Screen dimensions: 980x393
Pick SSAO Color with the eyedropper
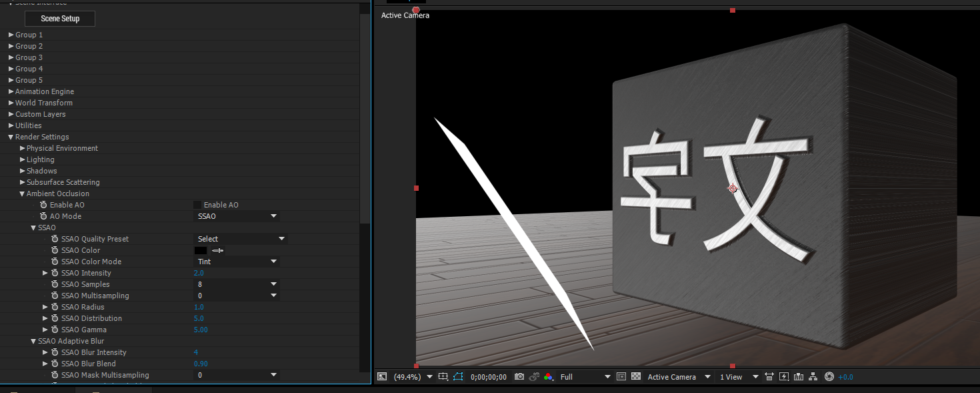pos(218,250)
